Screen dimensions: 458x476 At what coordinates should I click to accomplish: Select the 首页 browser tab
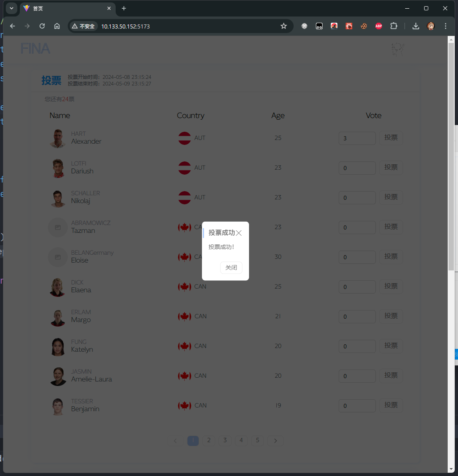67,9
